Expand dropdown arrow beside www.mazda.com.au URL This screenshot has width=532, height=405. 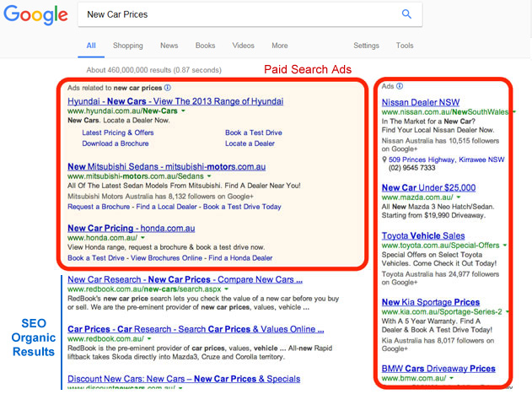point(459,197)
